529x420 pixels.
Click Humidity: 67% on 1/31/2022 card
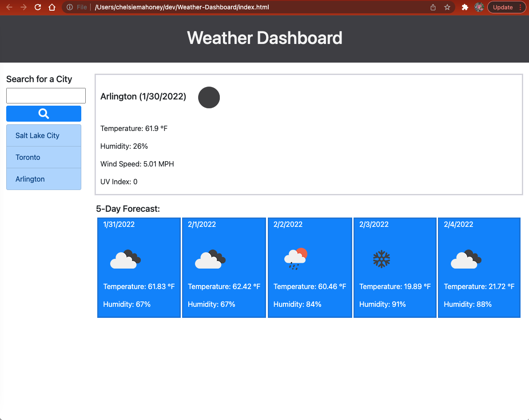click(127, 304)
